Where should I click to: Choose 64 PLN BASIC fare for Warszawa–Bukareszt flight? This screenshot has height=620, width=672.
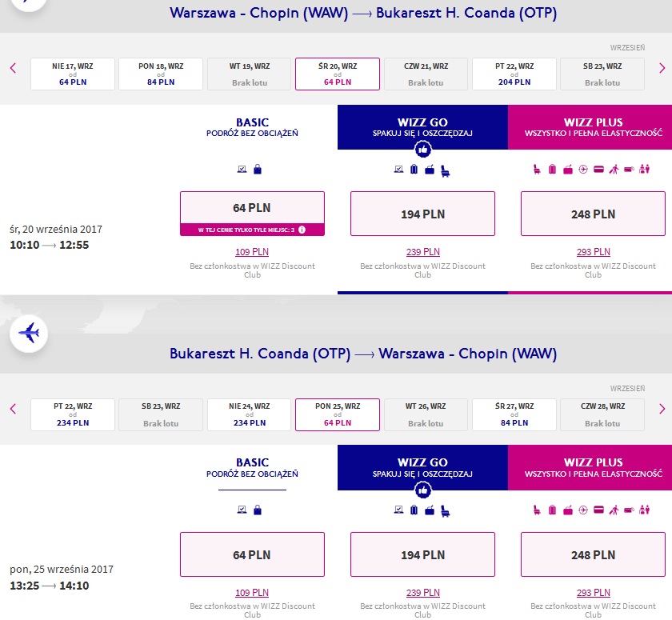coord(253,208)
